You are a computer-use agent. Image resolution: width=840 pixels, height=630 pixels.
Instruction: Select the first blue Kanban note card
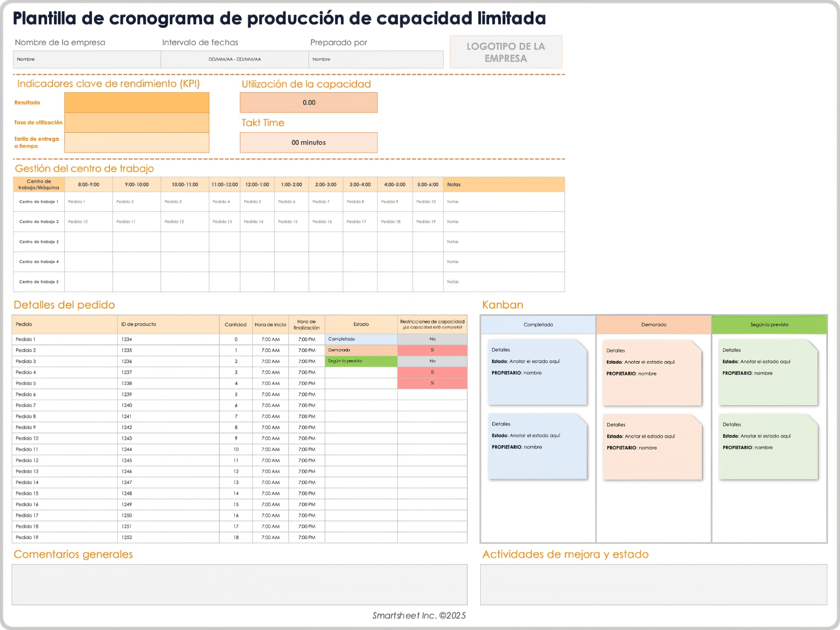point(537,372)
